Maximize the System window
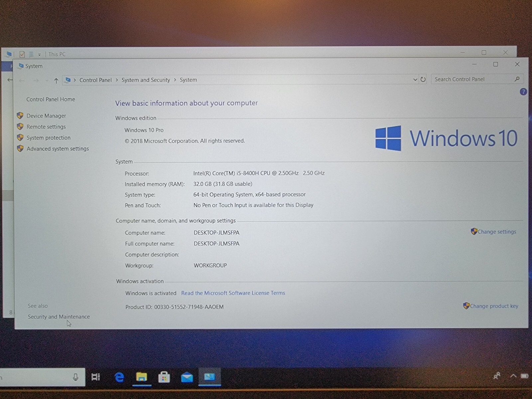 (495, 64)
